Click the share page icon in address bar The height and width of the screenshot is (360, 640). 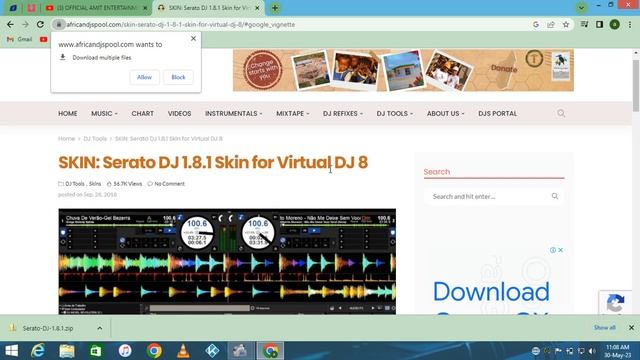pyautogui.click(x=551, y=24)
